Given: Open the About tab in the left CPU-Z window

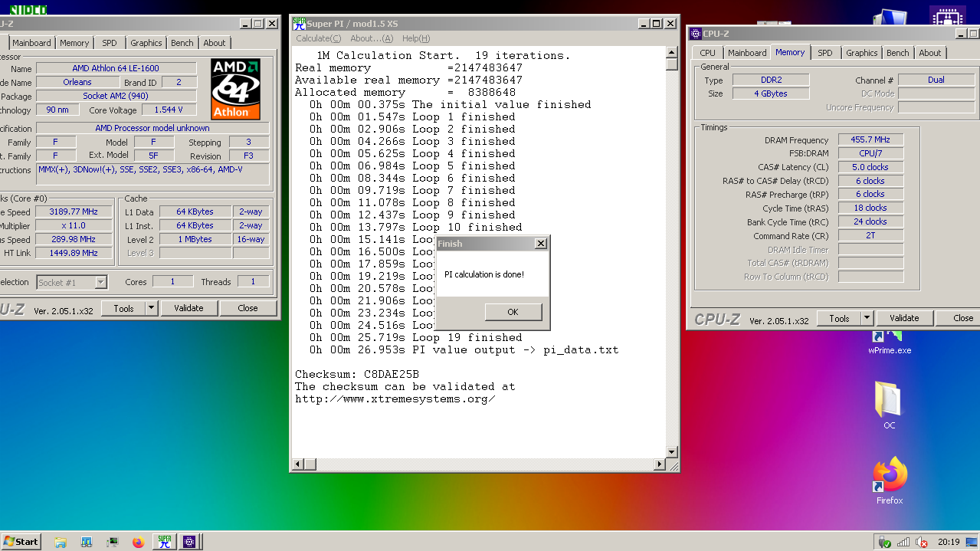Looking at the screenshot, I should pyautogui.click(x=215, y=43).
